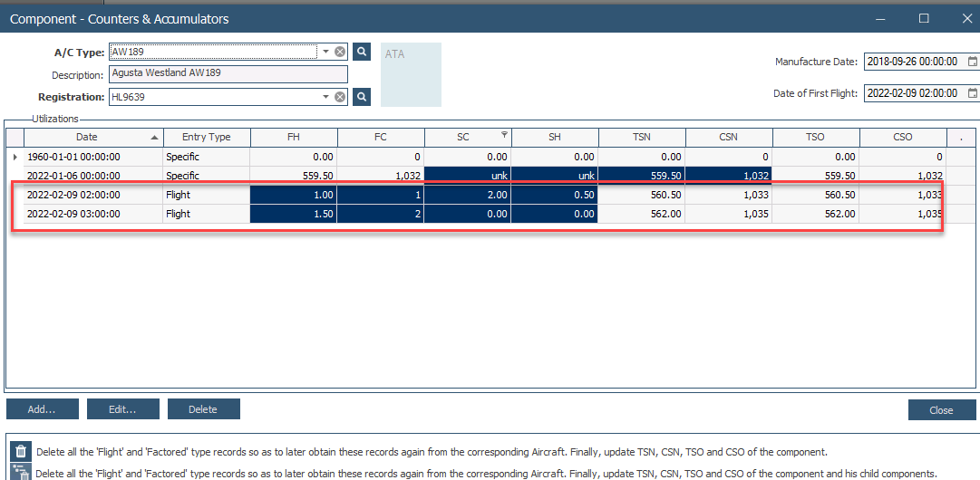Image resolution: width=980 pixels, height=480 pixels.
Task: Clear the A/C Type field with X icon
Action: coord(340,52)
